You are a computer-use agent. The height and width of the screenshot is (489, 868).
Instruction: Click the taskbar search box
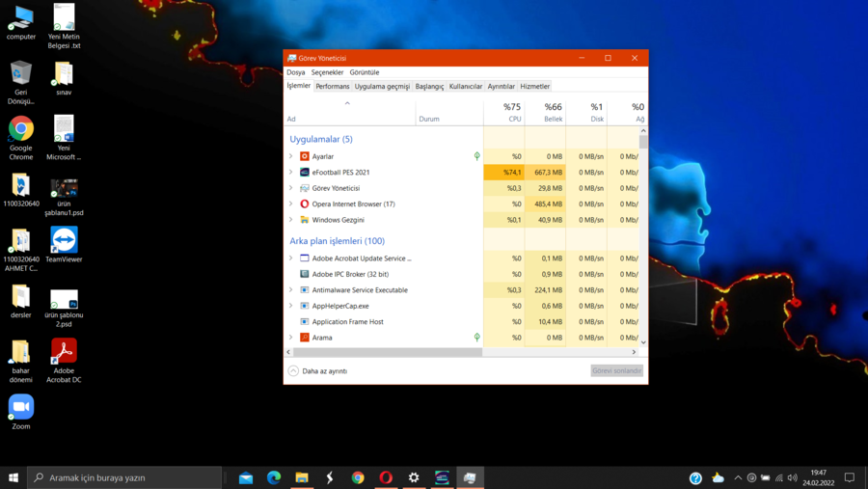(x=124, y=477)
